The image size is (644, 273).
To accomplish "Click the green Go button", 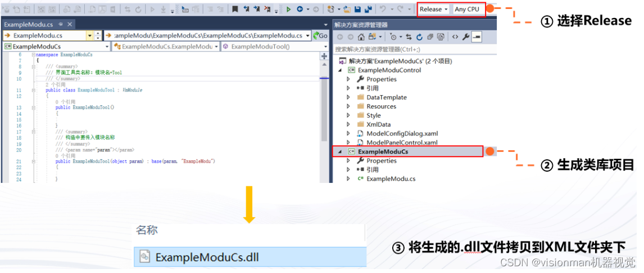I will coord(320,36).
